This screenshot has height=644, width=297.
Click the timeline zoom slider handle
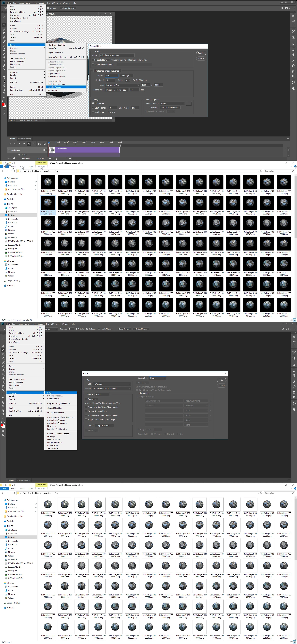click(56, 159)
